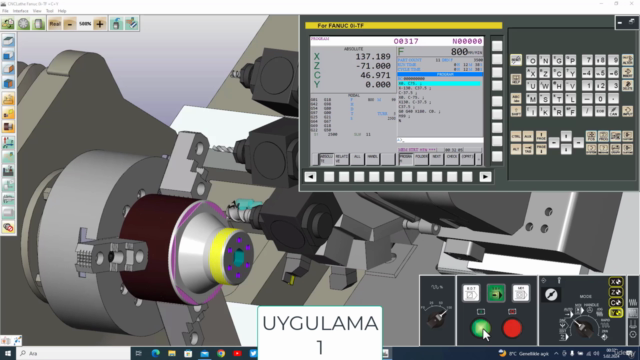Image resolution: width=640 pixels, height=360 pixels.
Task: Open the Help menu
Action: (x=62, y=11)
